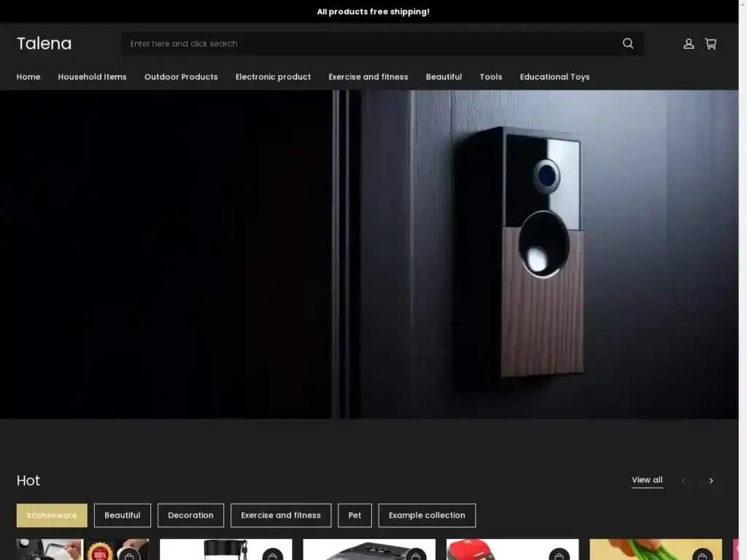Image resolution: width=747 pixels, height=560 pixels.
Task: Go to next Hot products slide
Action: [x=711, y=481]
